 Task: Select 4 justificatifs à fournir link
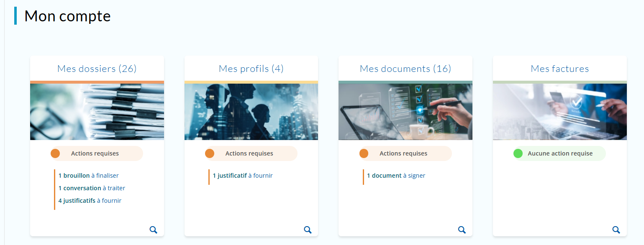90,201
